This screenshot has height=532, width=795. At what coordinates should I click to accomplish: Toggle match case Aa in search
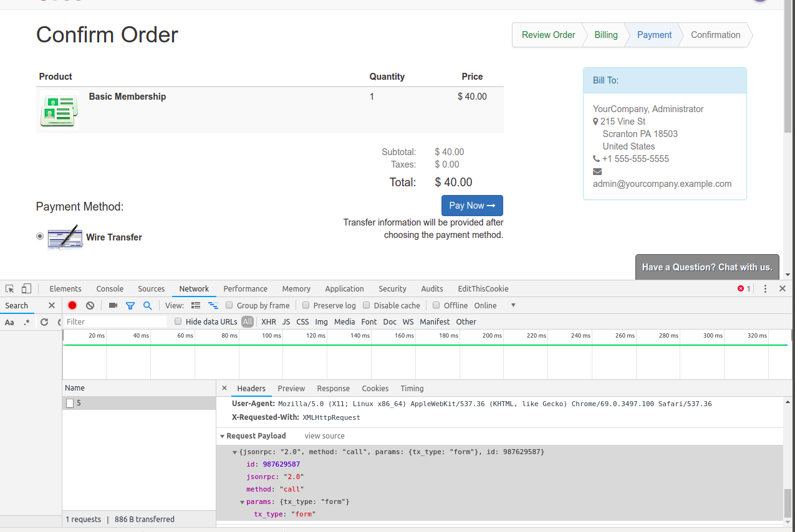pyautogui.click(x=9, y=322)
